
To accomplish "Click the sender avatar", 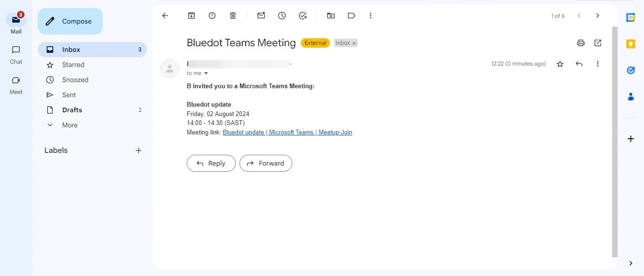I will (170, 68).
